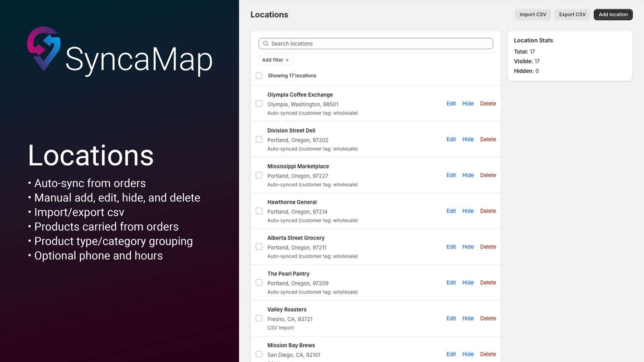Click The Pearl Pantry name
The image size is (644, 362).
[289, 274]
